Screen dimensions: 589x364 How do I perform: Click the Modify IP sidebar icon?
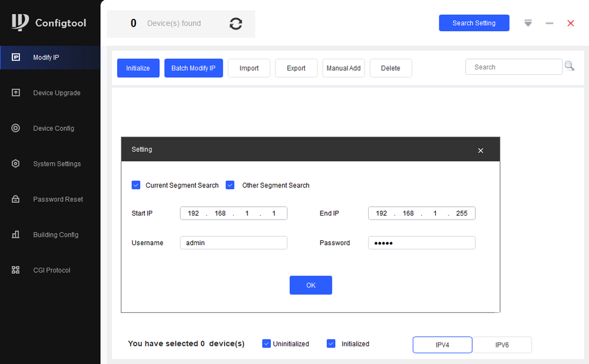point(16,57)
